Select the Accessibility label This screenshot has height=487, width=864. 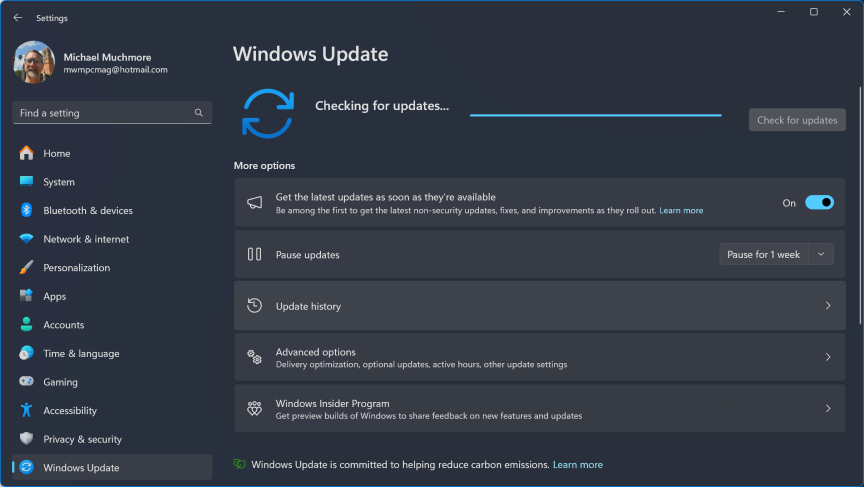point(70,411)
